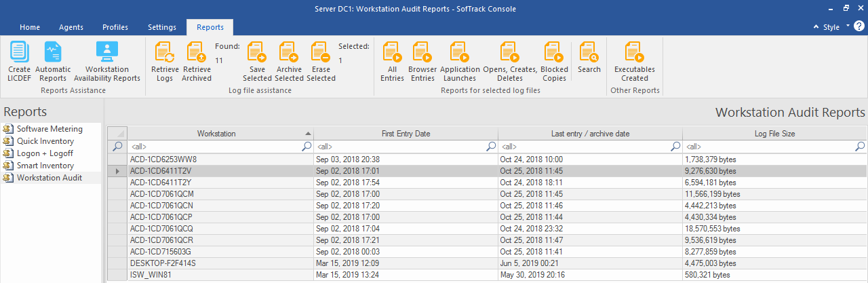This screenshot has width=868, height=283.
Task: Switch to the Profiles tab
Action: click(115, 27)
